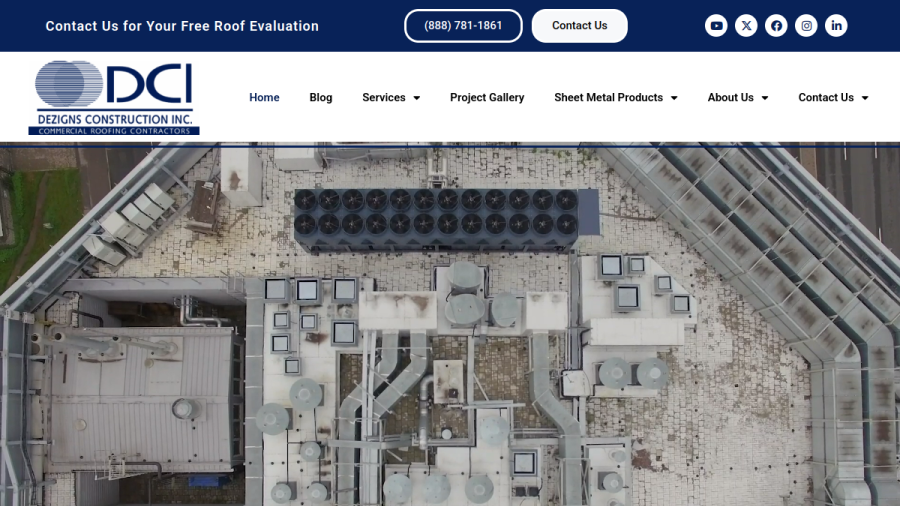Image resolution: width=900 pixels, height=506 pixels.
Task: Open the X (Twitter) social icon
Action: (746, 26)
